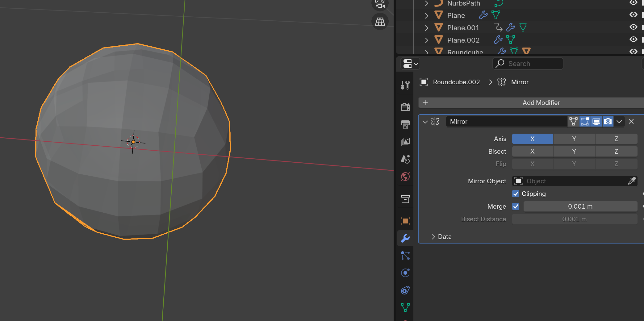Expand Plane.002 in outliner
This screenshot has width=644, height=321.
coord(426,40)
